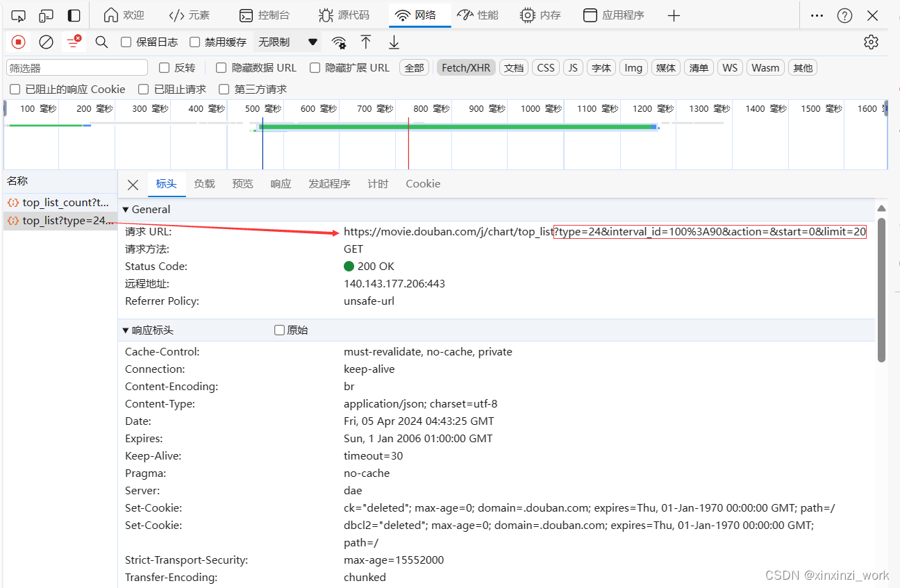Switch to the 预览 tab
The height and width of the screenshot is (588, 900).
click(242, 184)
